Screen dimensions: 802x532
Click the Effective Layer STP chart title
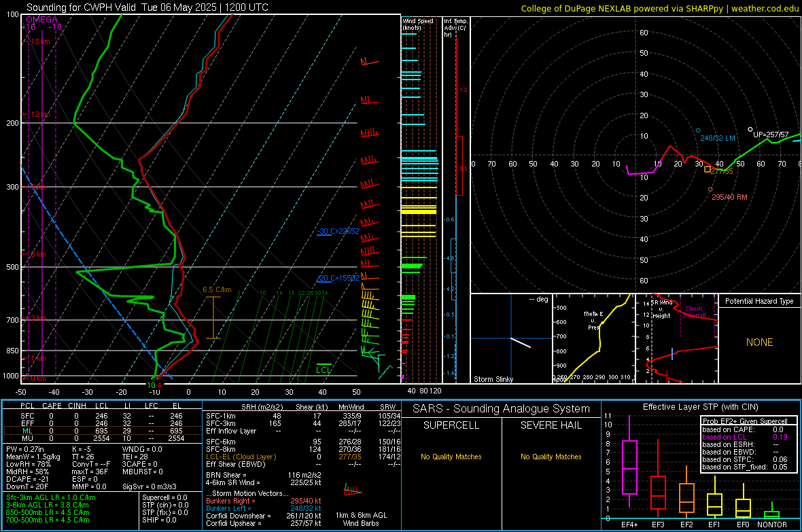(700, 407)
